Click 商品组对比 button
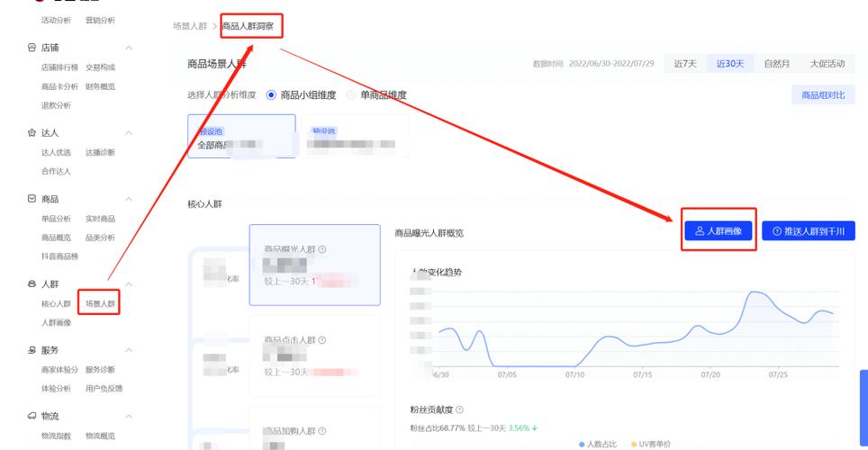 823,95
